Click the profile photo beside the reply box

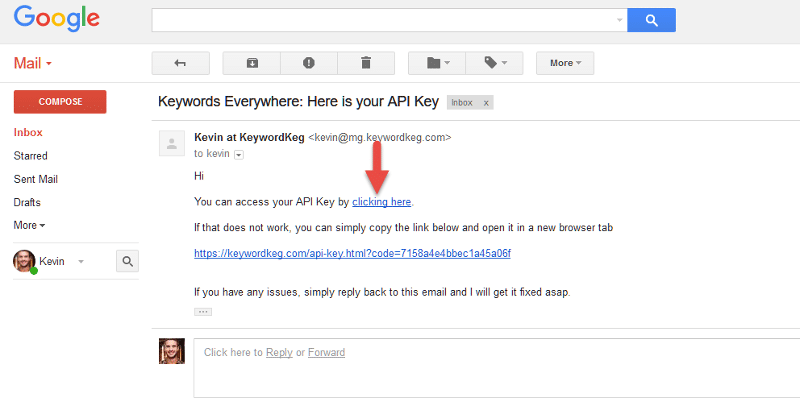[x=172, y=351]
